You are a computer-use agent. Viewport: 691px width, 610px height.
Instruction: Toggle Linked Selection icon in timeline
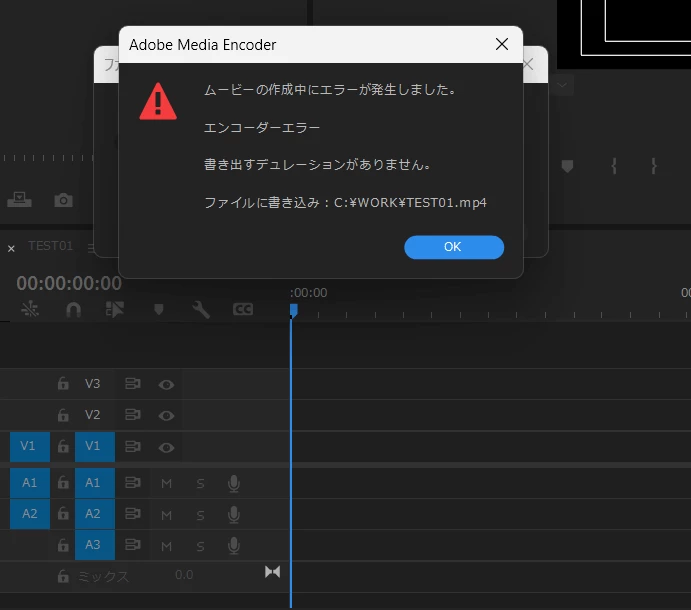115,309
